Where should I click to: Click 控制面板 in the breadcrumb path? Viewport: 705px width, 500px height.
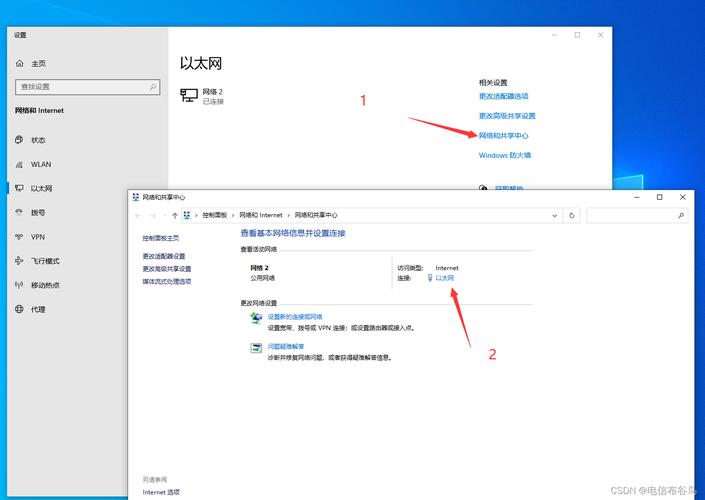(x=214, y=215)
